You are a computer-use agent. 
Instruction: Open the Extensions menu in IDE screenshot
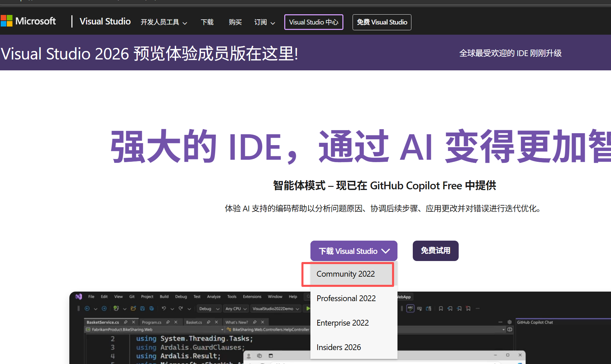252,297
